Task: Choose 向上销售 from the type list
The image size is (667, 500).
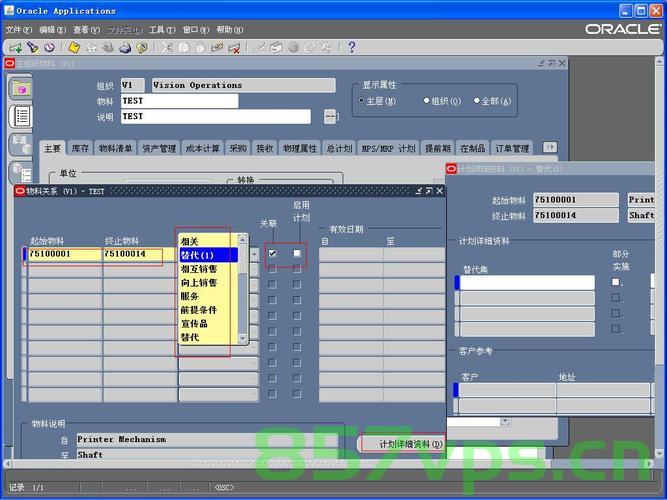Action: point(208,283)
